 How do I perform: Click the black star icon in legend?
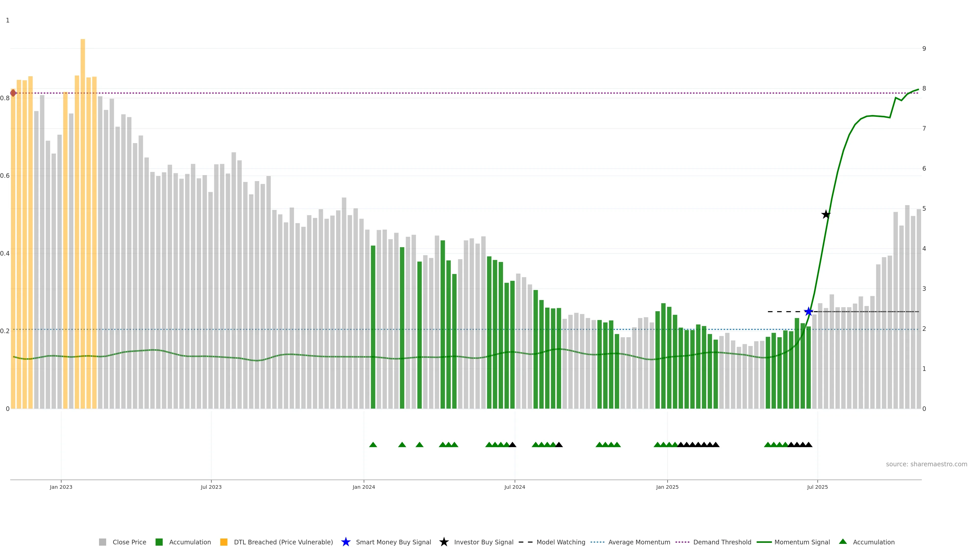tap(444, 542)
